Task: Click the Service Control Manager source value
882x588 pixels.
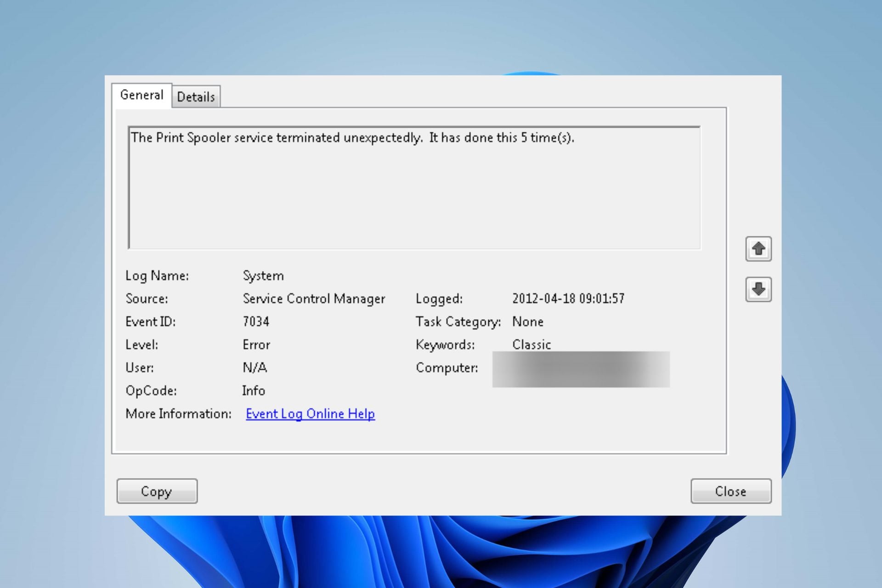Action: pos(314,299)
